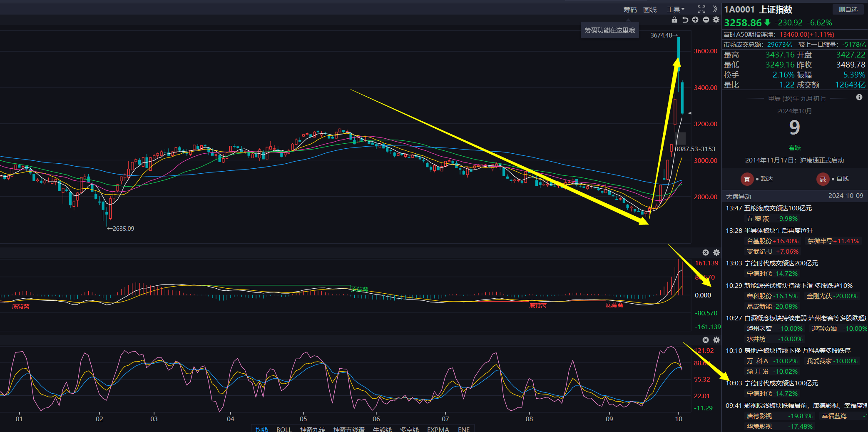The image size is (868, 432).
Task: Open KDJ indicator panel settings gear
Action: (x=716, y=340)
